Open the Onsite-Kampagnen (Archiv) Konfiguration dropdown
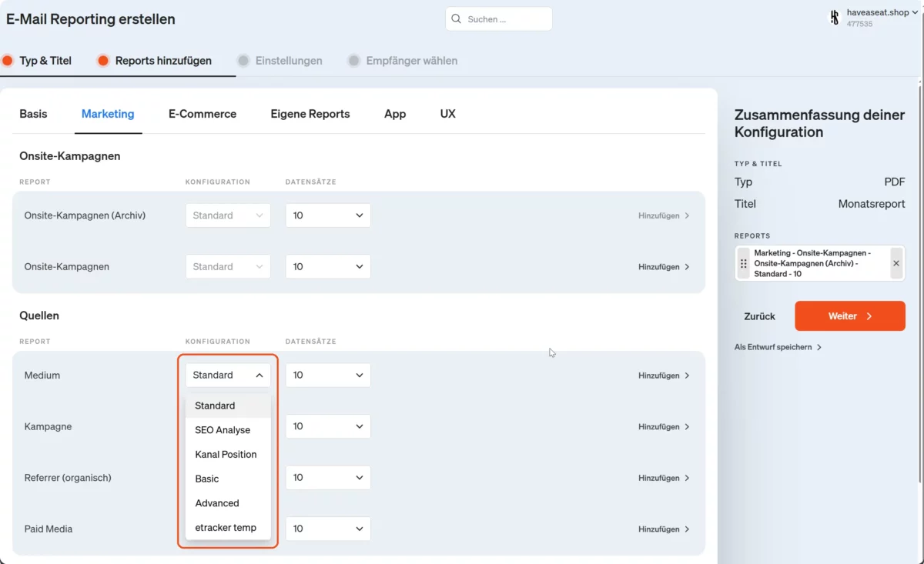924x564 pixels. coord(228,215)
